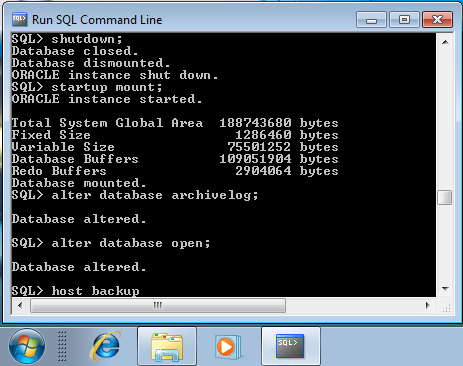Click the 'Redo Buffers' label
Screen dimensions: 463x366
click(x=59, y=171)
